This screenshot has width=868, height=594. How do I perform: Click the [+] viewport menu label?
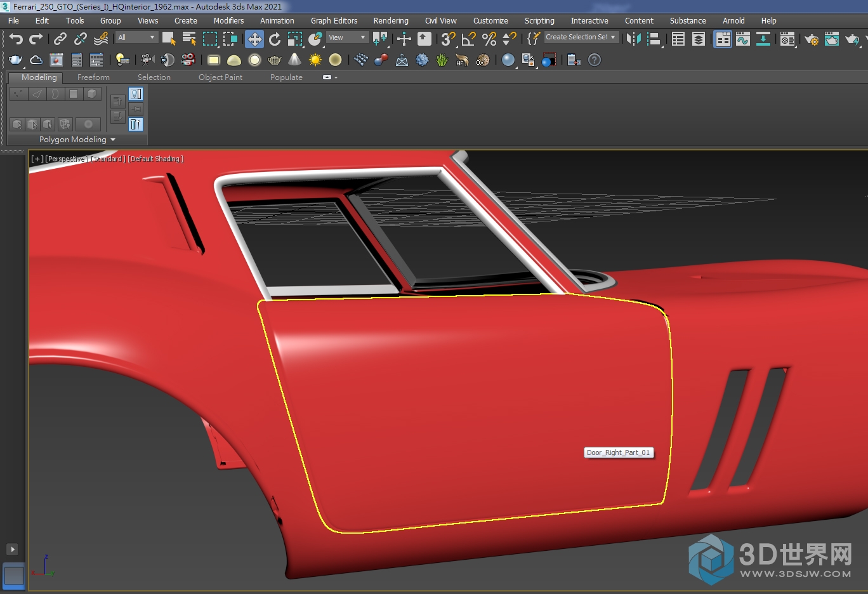(37, 159)
